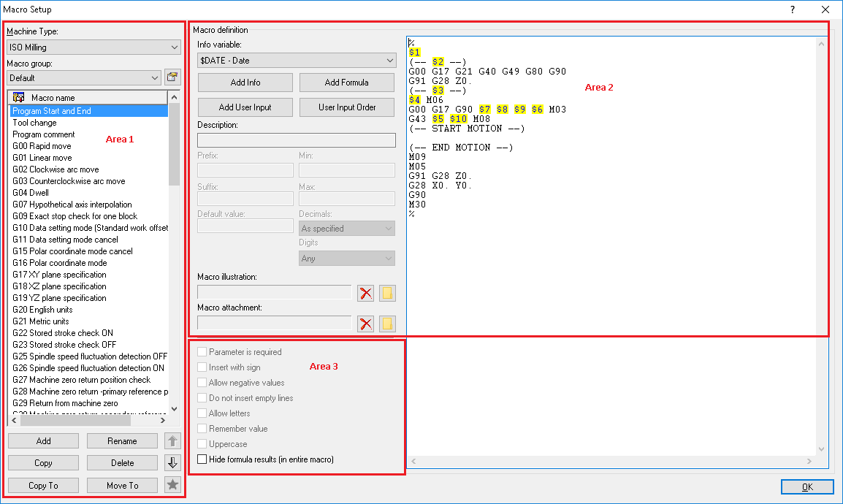Screen dimensions: 843x504
Task: Browse for a Macro attachment file
Action: tap(387, 324)
